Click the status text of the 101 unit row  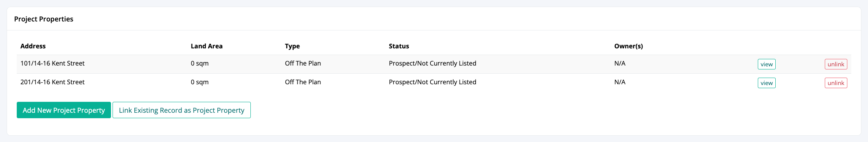(x=433, y=63)
